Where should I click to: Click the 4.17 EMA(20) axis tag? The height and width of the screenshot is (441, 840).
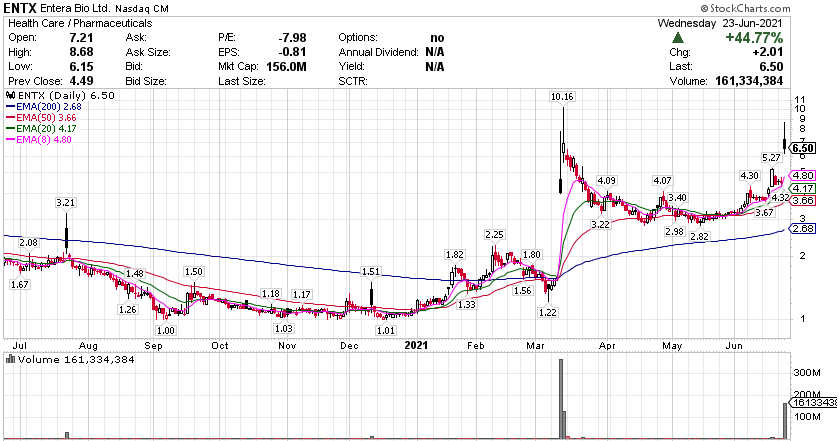(803, 189)
